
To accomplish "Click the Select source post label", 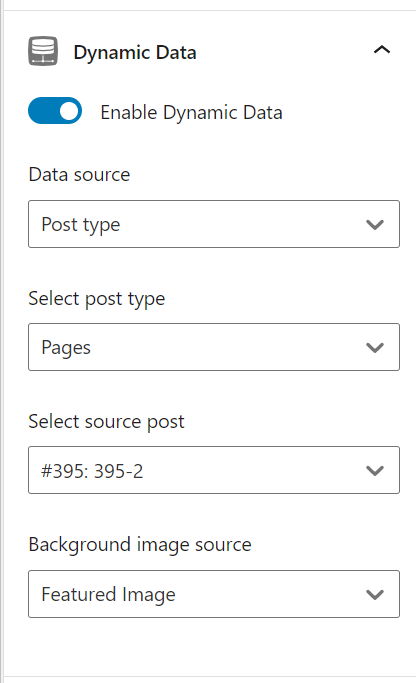I will click(x=106, y=422).
